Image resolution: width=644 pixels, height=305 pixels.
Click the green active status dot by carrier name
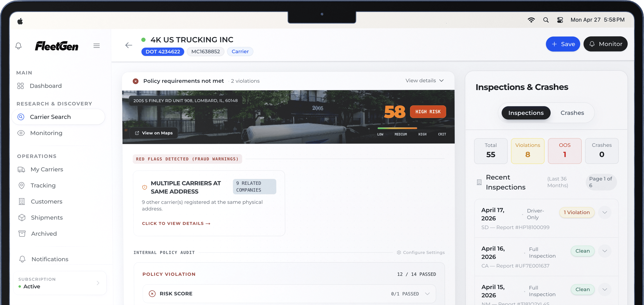(144, 40)
